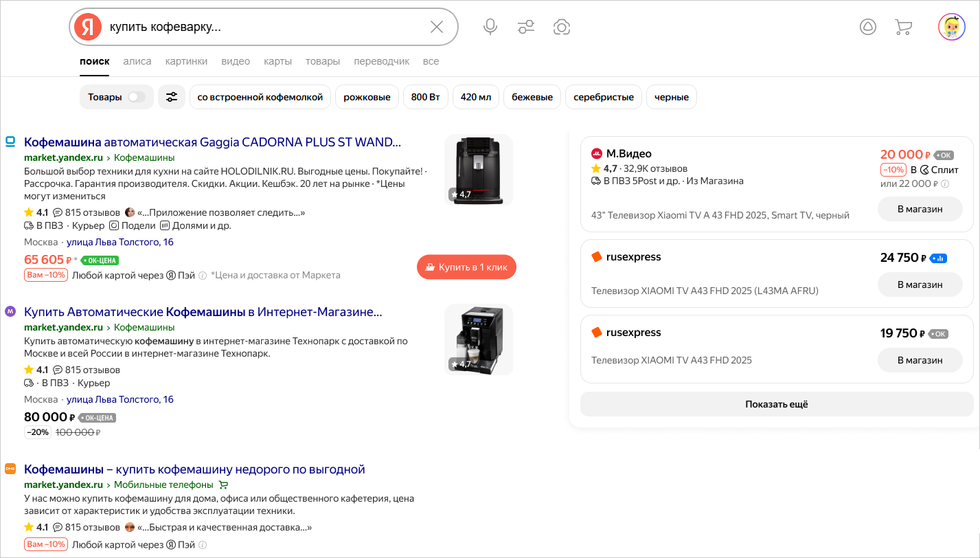This screenshot has height=558, width=980.
Task: Click the purple favicon of Технопарк result
Action: pyautogui.click(x=10, y=311)
